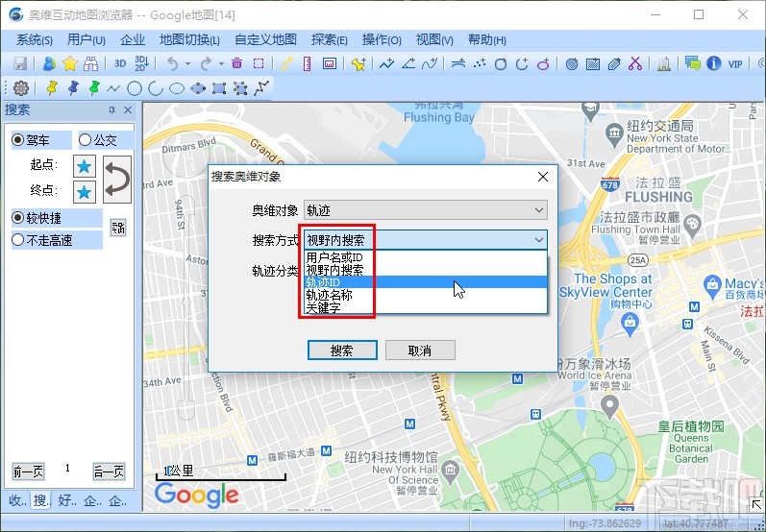
Task: Choose 视野内搜索 from the dropdown list
Action: click(426, 270)
